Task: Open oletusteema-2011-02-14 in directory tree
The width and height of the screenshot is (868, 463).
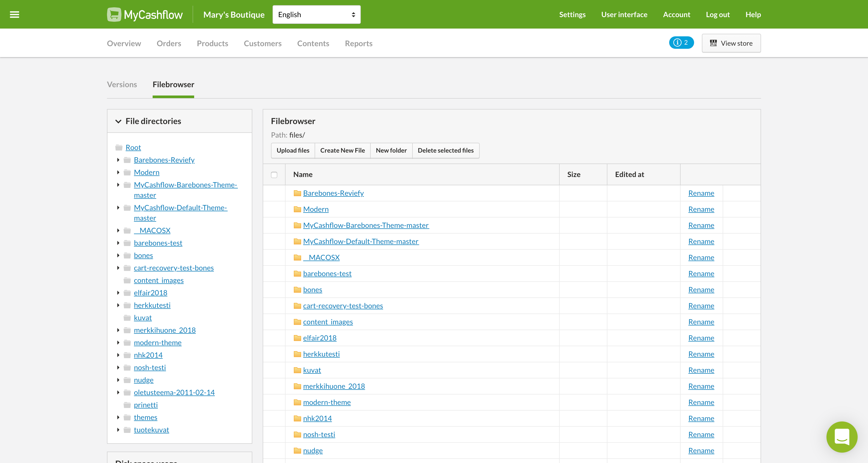Action: coord(174,392)
